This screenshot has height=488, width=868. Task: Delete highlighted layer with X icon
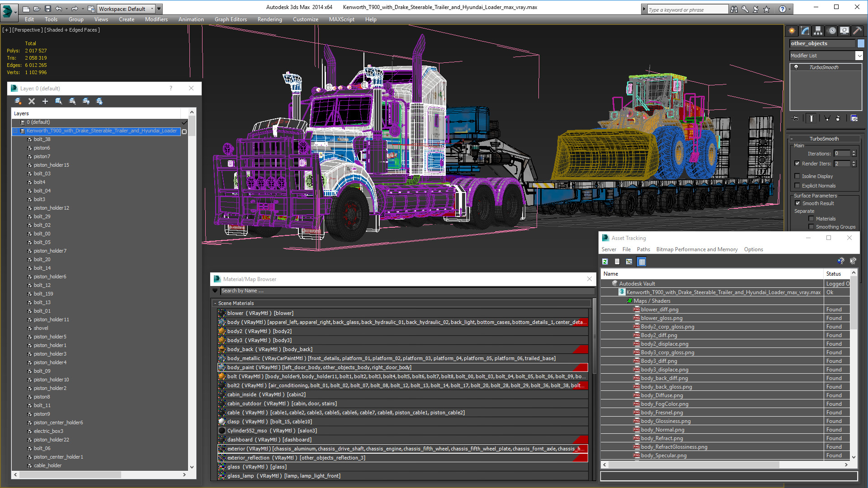[x=32, y=101]
